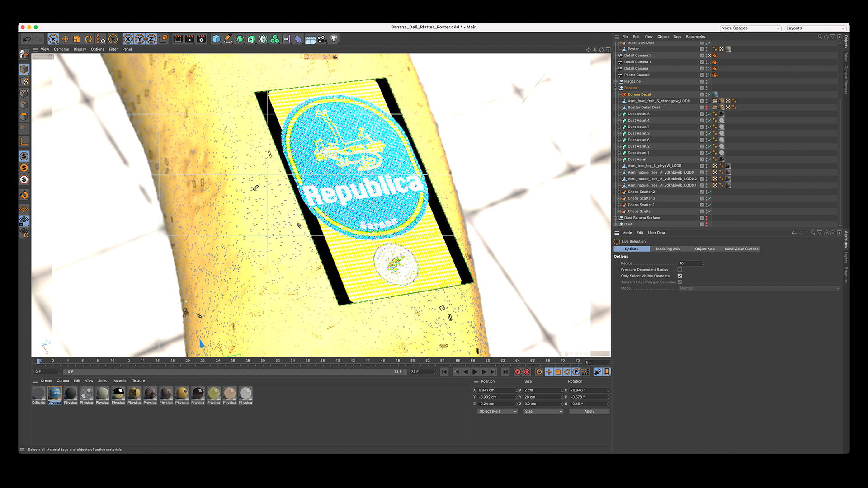Open Edit Render Settings gear clapperboard
868x488 pixels.
click(x=202, y=39)
